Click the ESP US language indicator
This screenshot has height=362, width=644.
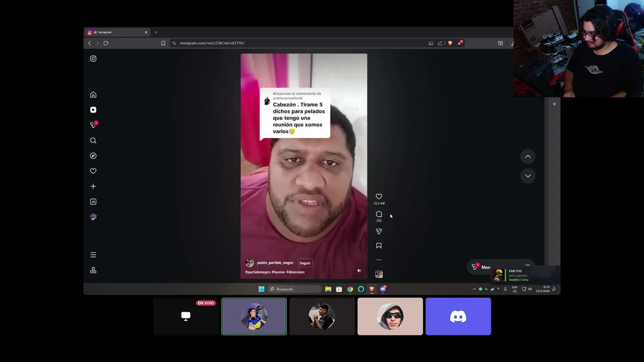point(515,289)
